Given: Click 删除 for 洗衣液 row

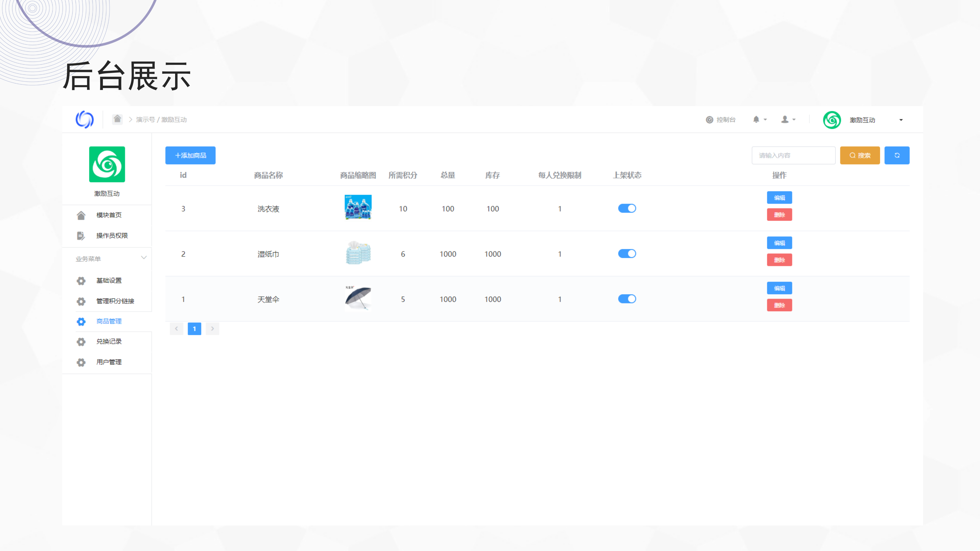Looking at the screenshot, I should (779, 215).
